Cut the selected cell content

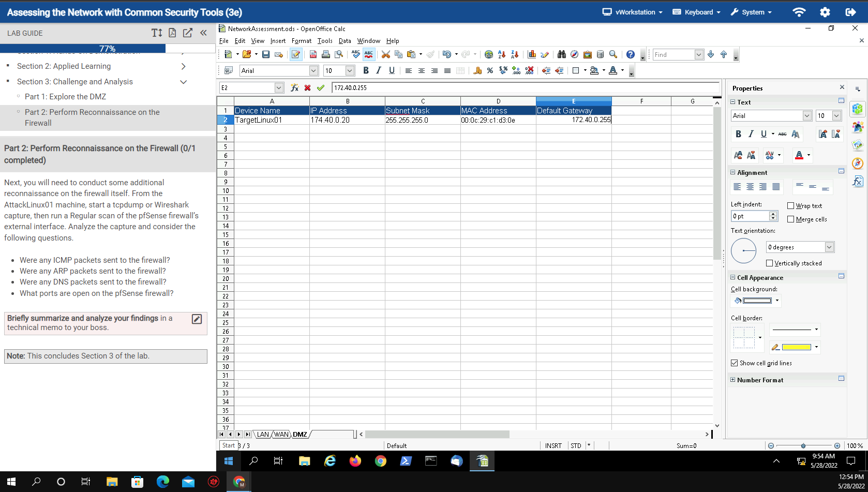pos(385,54)
